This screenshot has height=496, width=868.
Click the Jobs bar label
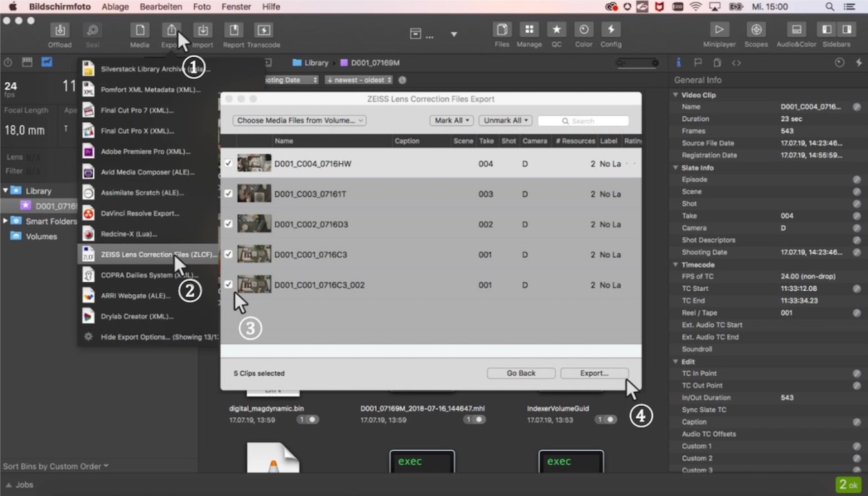click(x=24, y=484)
